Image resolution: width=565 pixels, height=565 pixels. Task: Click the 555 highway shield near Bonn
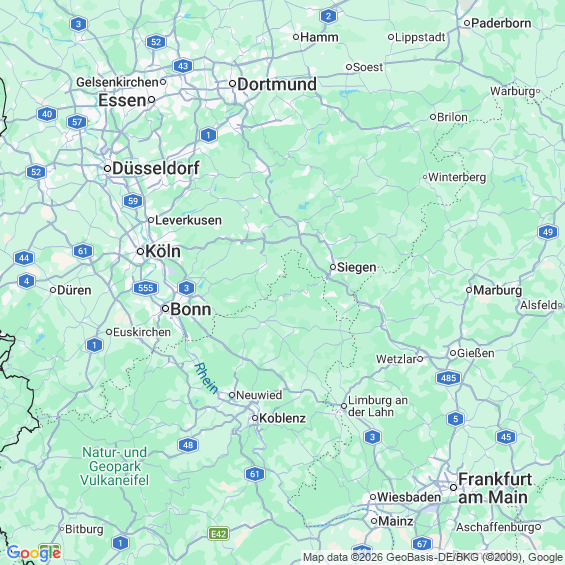pyautogui.click(x=146, y=288)
